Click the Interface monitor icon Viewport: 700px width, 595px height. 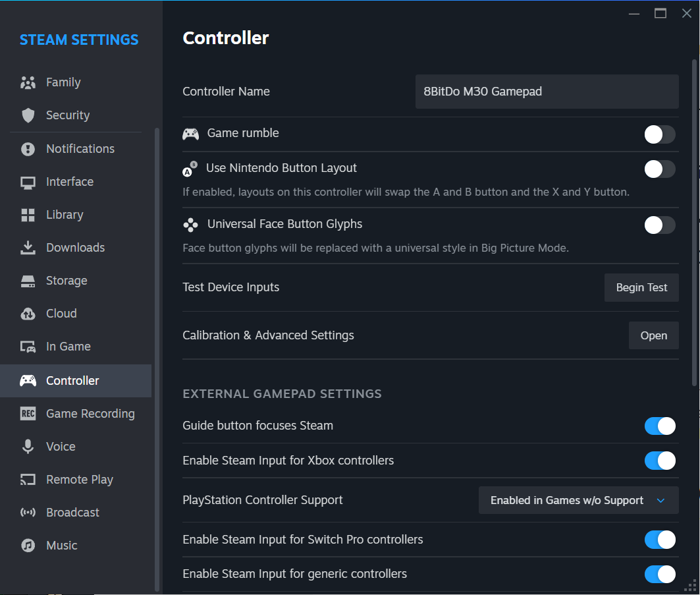pyautogui.click(x=28, y=183)
